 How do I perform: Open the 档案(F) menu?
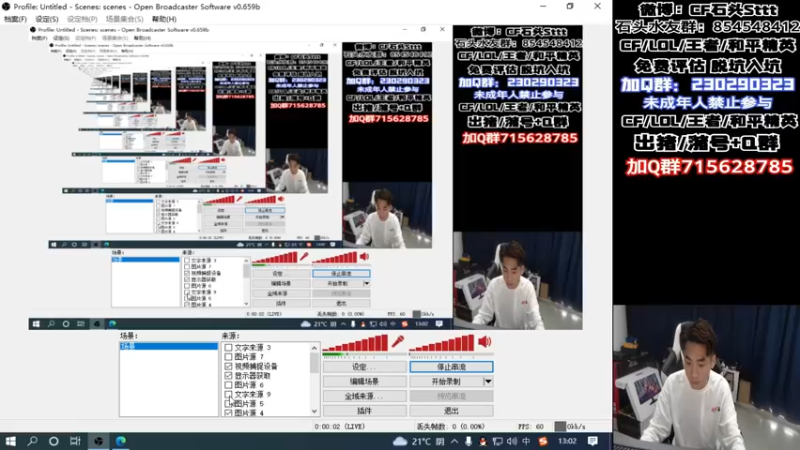point(15,19)
